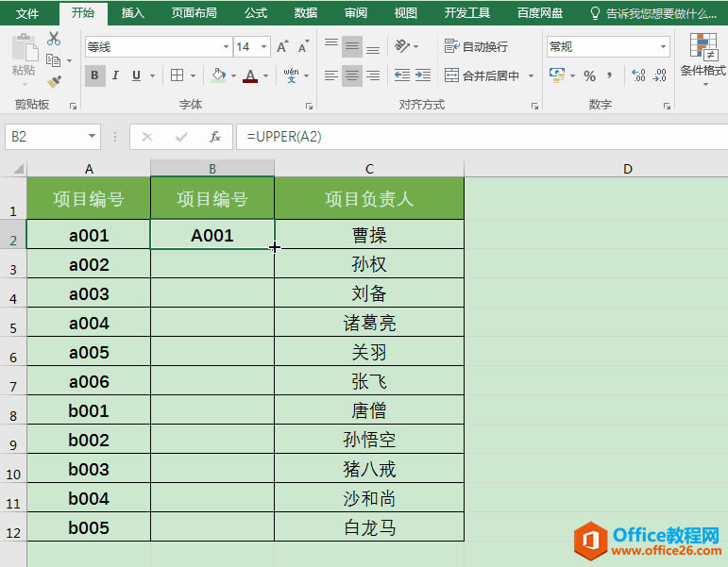Decrease font size with small A

[303, 47]
